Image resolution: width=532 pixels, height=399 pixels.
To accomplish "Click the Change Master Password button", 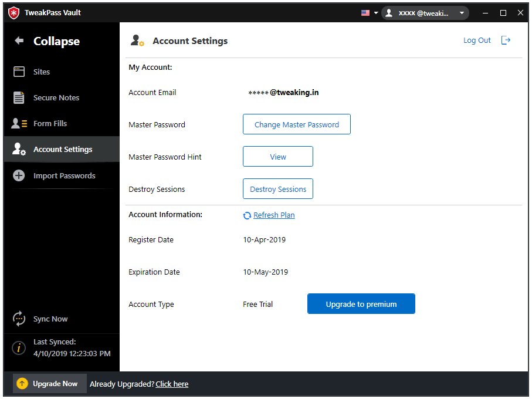I will (x=296, y=124).
